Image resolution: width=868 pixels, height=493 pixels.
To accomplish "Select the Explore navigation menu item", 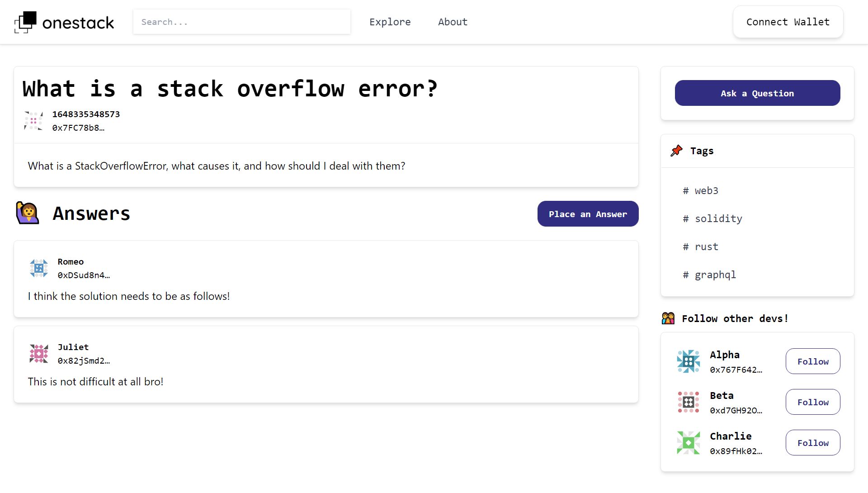I will coord(391,22).
